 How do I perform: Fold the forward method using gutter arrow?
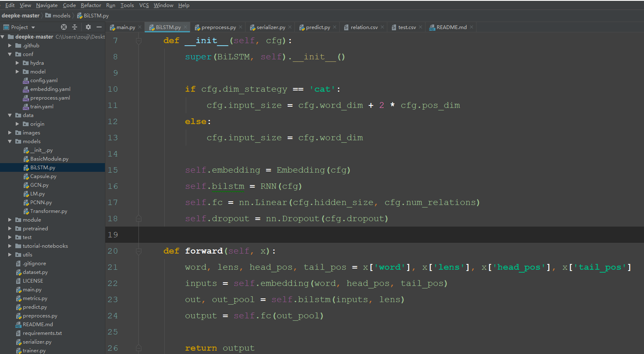coord(139,251)
